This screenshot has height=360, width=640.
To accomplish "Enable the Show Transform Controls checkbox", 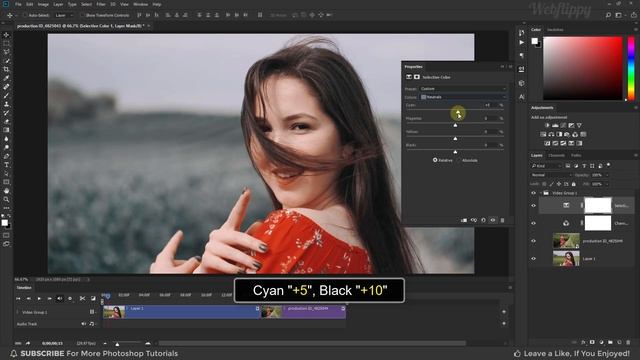I will coord(82,15).
